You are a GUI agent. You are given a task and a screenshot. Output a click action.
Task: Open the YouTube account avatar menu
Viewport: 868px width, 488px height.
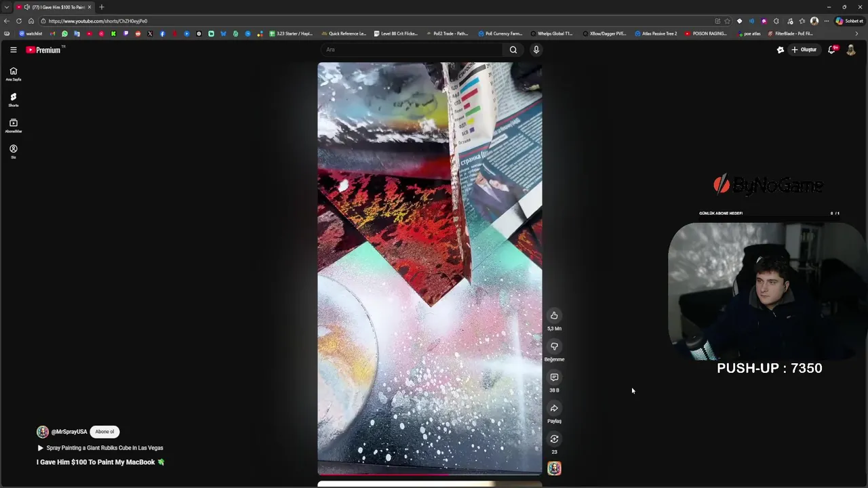click(851, 49)
